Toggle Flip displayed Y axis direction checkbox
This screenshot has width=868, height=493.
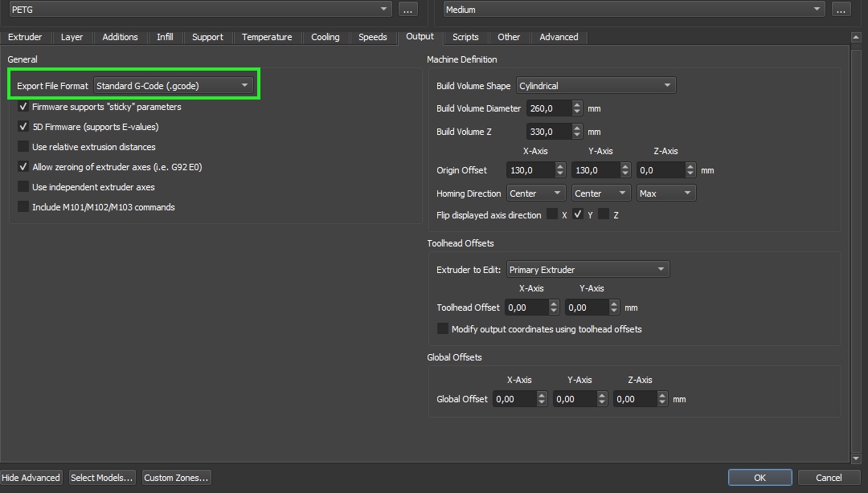[x=578, y=214]
